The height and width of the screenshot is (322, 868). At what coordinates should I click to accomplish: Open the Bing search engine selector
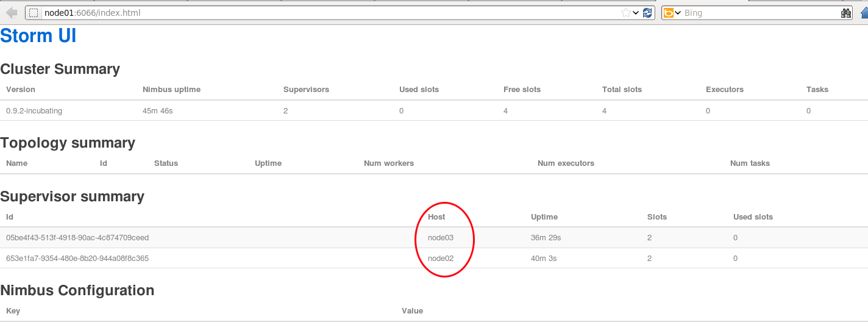tap(672, 12)
